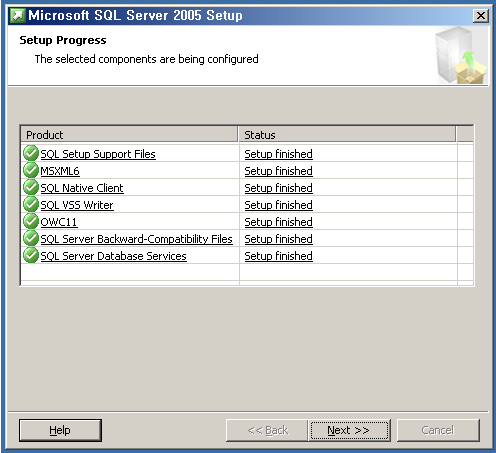Click green check icon beside OWC11
This screenshot has height=453, width=496.
click(31, 221)
